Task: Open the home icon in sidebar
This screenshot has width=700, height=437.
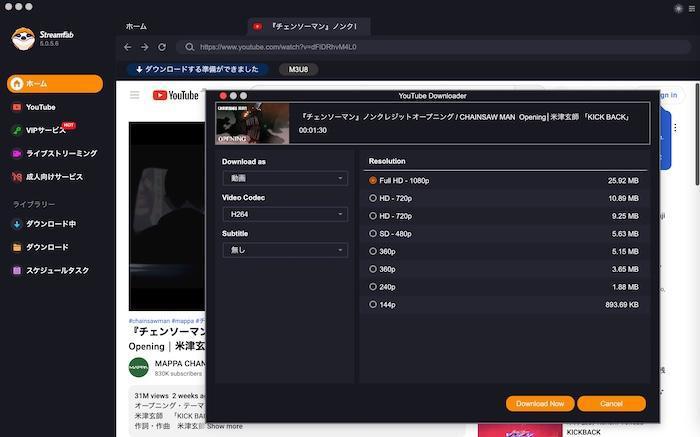Action: (x=17, y=83)
